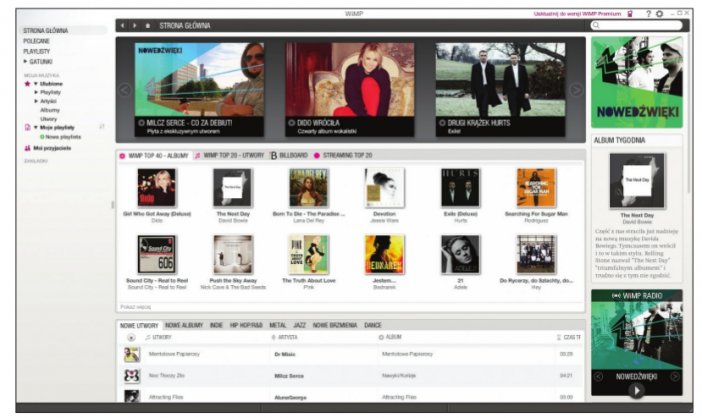Open the settings gear icon
Image resolution: width=702 pixels, height=418 pixels.
[x=659, y=14]
